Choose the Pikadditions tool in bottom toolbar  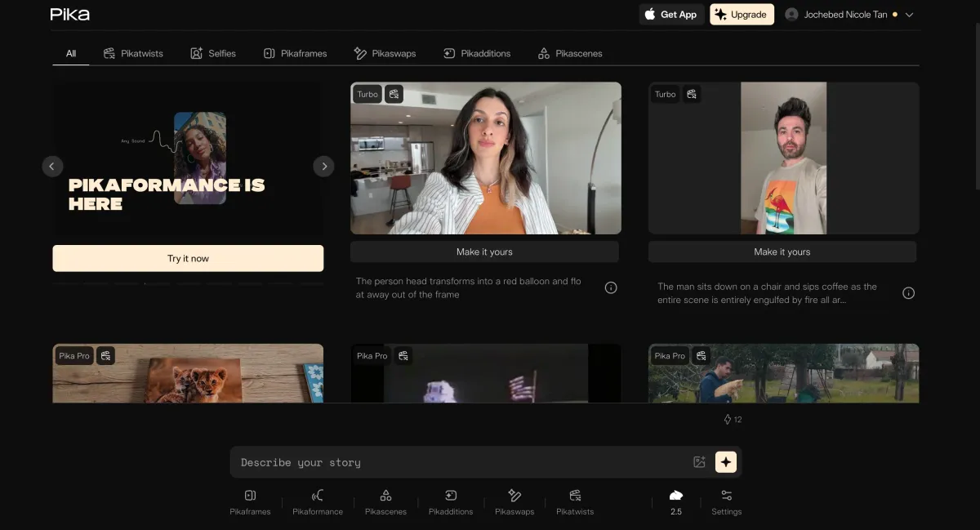(x=450, y=501)
